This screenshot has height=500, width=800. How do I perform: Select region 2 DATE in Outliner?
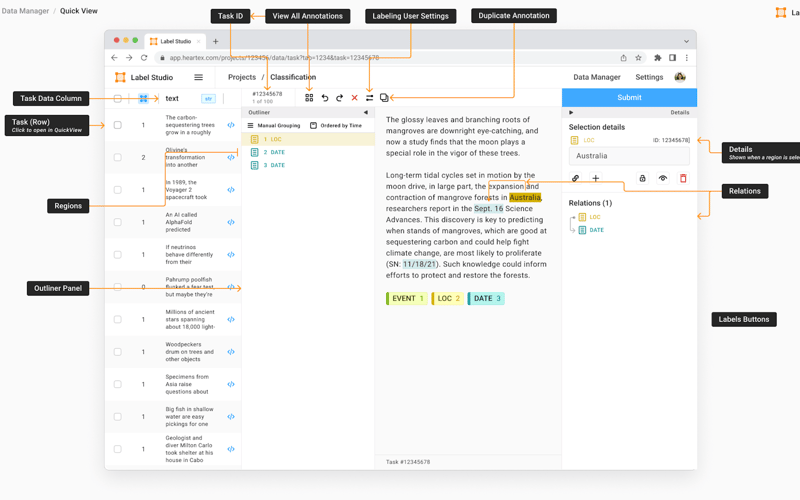308,152
